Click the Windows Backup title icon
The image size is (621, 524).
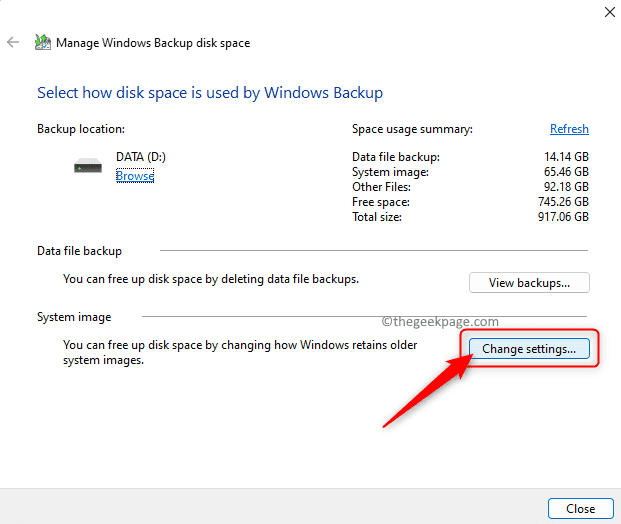[x=43, y=42]
